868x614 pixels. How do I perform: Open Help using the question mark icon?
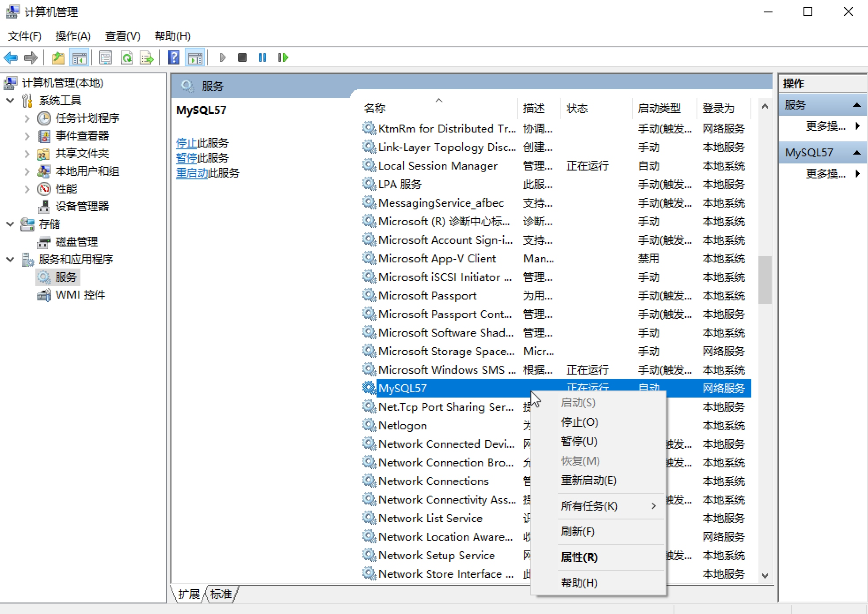[174, 57]
